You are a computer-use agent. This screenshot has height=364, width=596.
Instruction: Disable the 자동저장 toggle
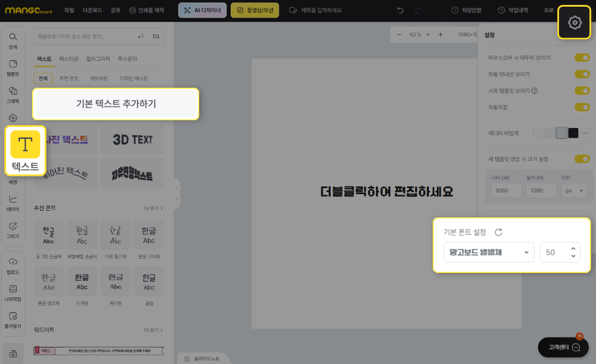pos(582,107)
